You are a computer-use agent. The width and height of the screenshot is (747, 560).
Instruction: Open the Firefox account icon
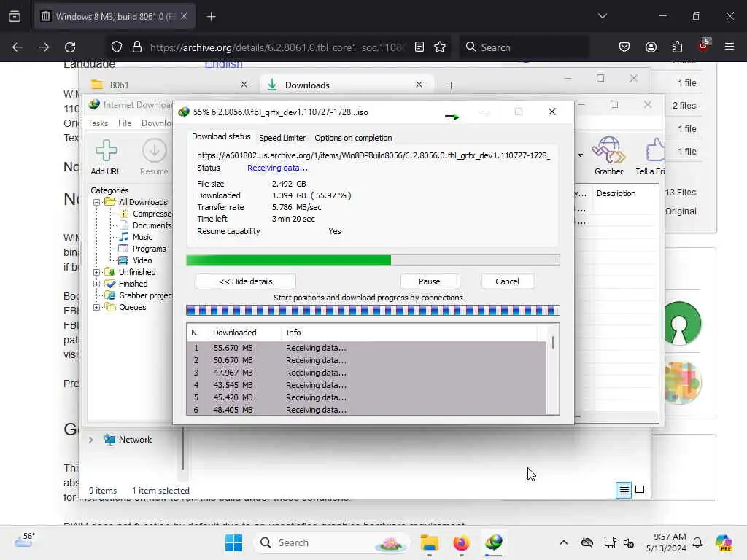651,47
